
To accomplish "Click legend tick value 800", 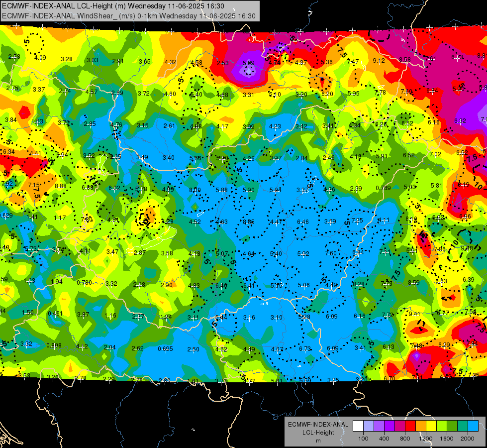I will (405, 439).
